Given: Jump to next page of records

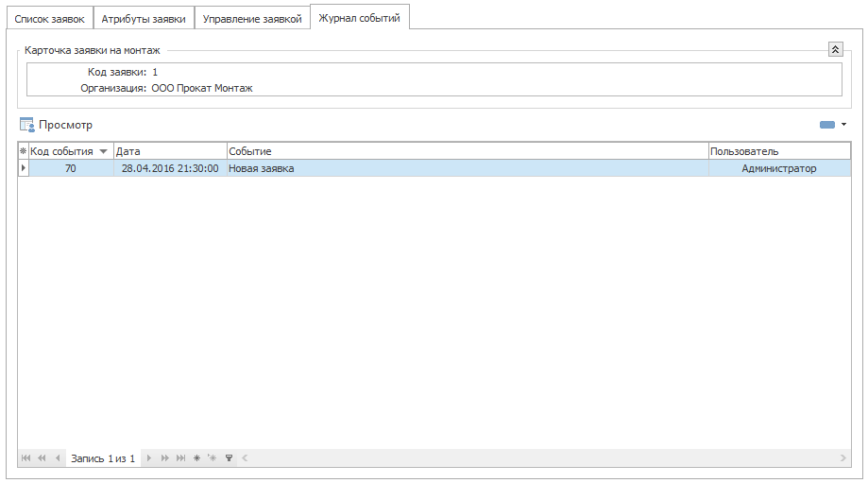Looking at the screenshot, I should [164, 458].
